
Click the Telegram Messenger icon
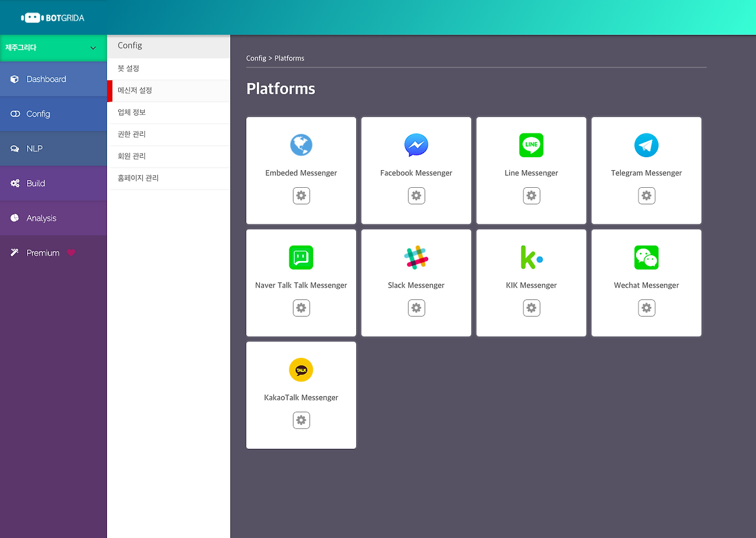646,145
